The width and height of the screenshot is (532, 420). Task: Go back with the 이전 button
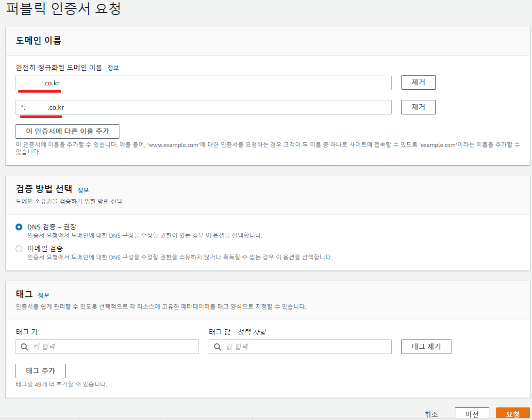click(x=472, y=414)
